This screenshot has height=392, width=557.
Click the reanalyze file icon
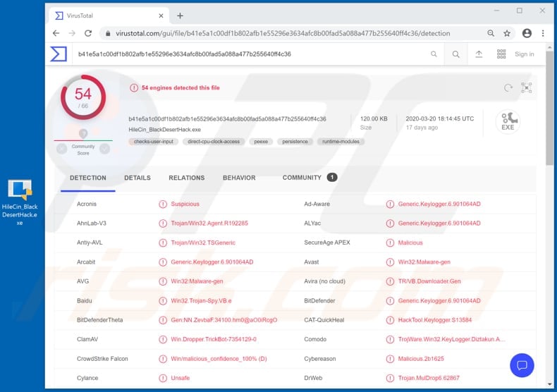coord(508,87)
